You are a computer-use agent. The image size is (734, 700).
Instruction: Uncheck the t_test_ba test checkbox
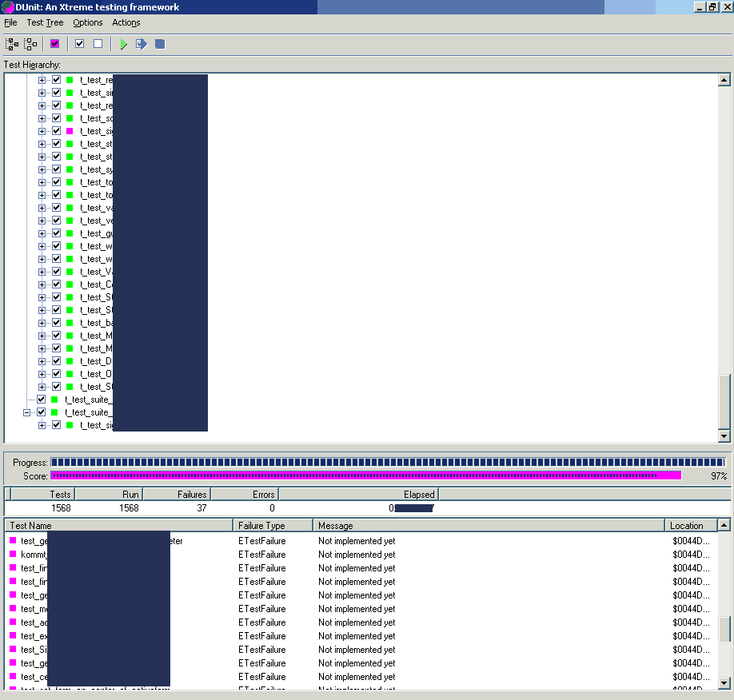[x=56, y=322]
